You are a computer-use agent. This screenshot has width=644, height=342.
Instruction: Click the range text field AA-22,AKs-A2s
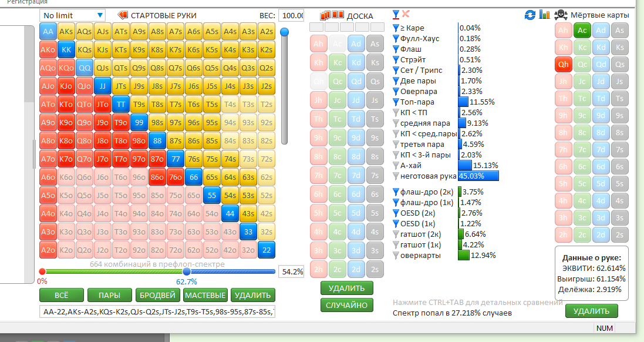coord(157,311)
